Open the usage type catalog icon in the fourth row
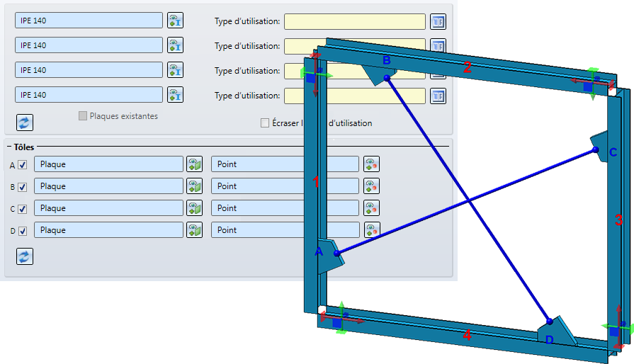This screenshot has width=634, height=364. [438, 96]
